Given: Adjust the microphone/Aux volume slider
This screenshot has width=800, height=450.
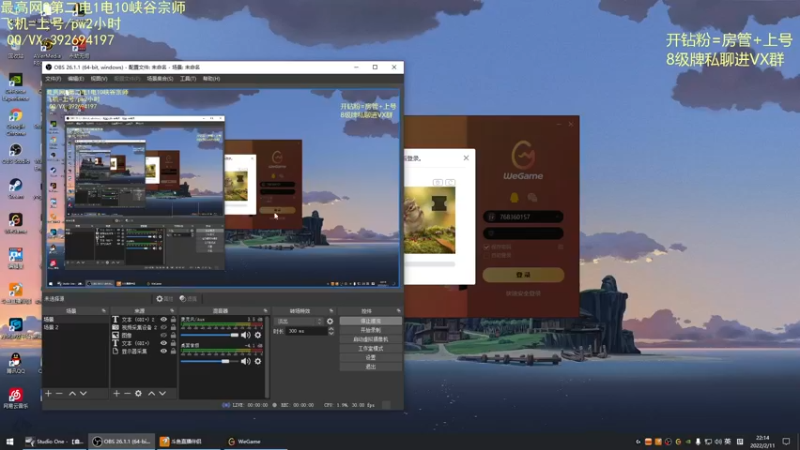Looking at the screenshot, I should (210, 335).
